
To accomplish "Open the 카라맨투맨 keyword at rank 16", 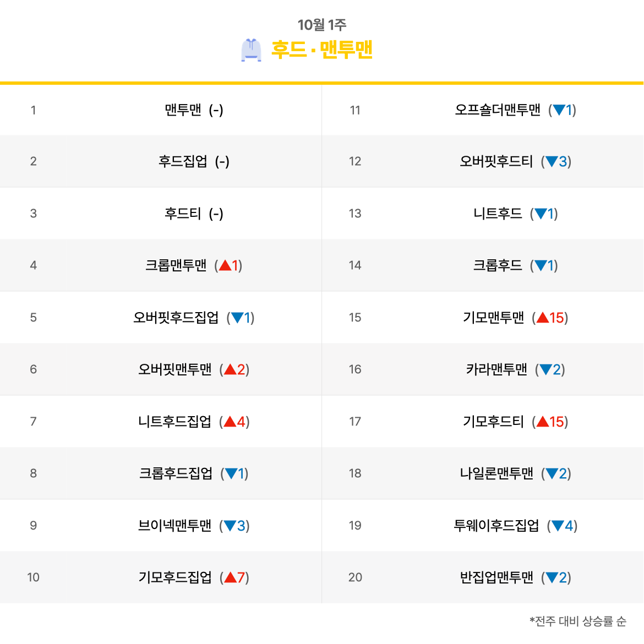I will tap(496, 369).
